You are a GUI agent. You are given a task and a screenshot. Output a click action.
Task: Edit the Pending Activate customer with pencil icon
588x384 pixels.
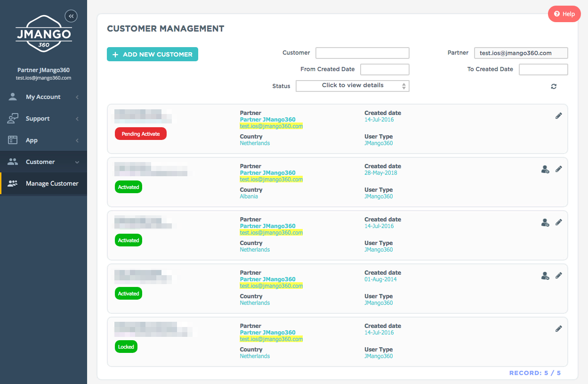559,115
